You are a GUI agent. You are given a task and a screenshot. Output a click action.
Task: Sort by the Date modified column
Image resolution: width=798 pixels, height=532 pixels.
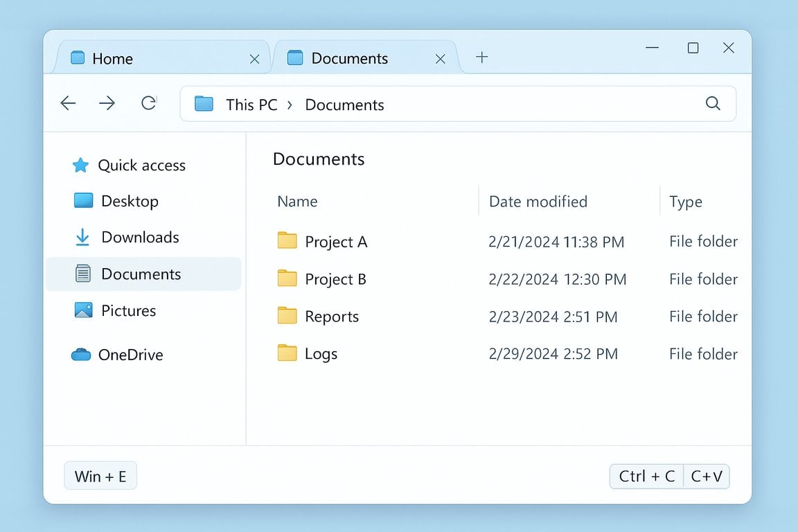[538, 201]
